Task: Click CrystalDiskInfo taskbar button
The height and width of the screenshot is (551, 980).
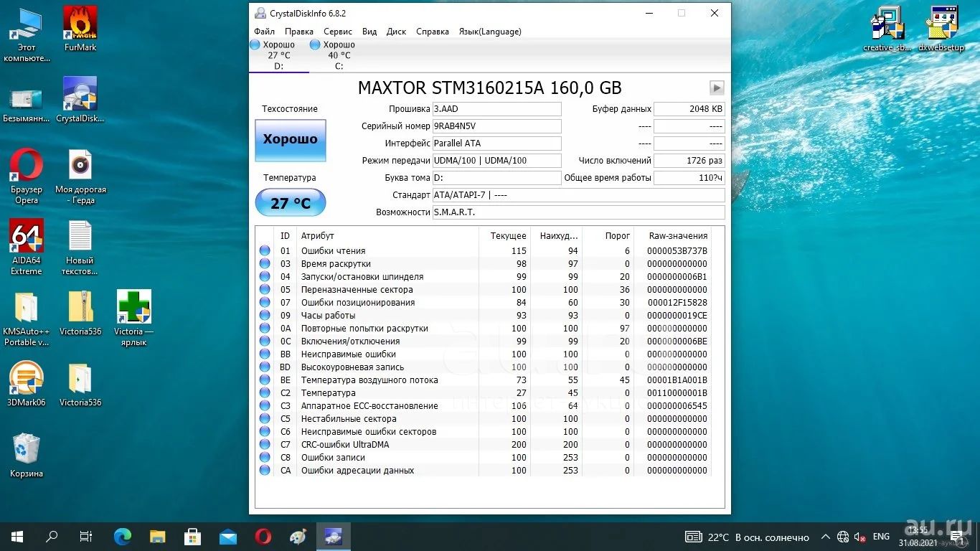Action: coord(333,536)
